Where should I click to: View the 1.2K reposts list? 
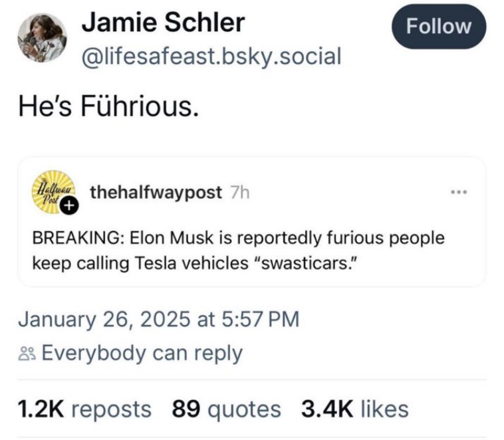point(84,409)
